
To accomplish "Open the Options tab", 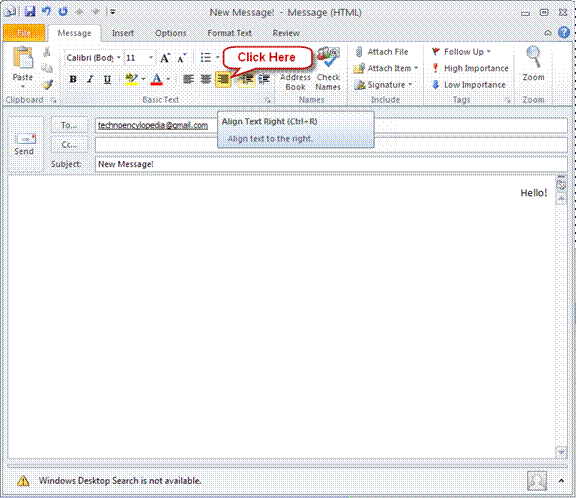I will coord(170,33).
